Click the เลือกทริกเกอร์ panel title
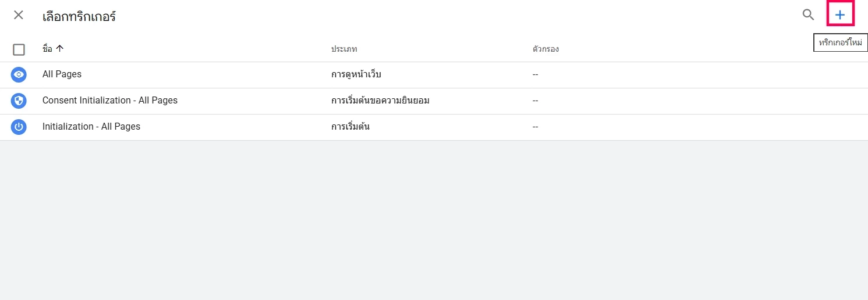The image size is (868, 300). (x=79, y=16)
